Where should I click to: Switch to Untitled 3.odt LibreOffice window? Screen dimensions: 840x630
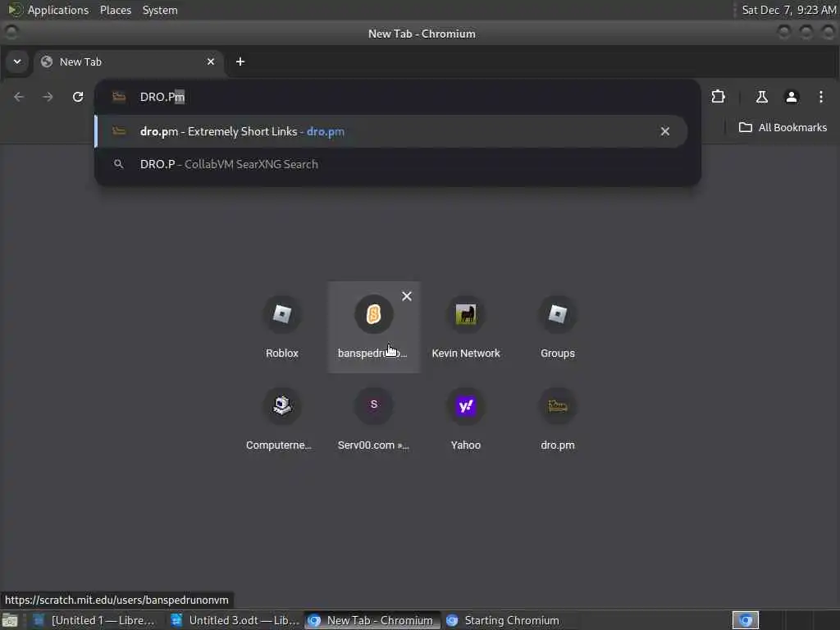tap(235, 620)
